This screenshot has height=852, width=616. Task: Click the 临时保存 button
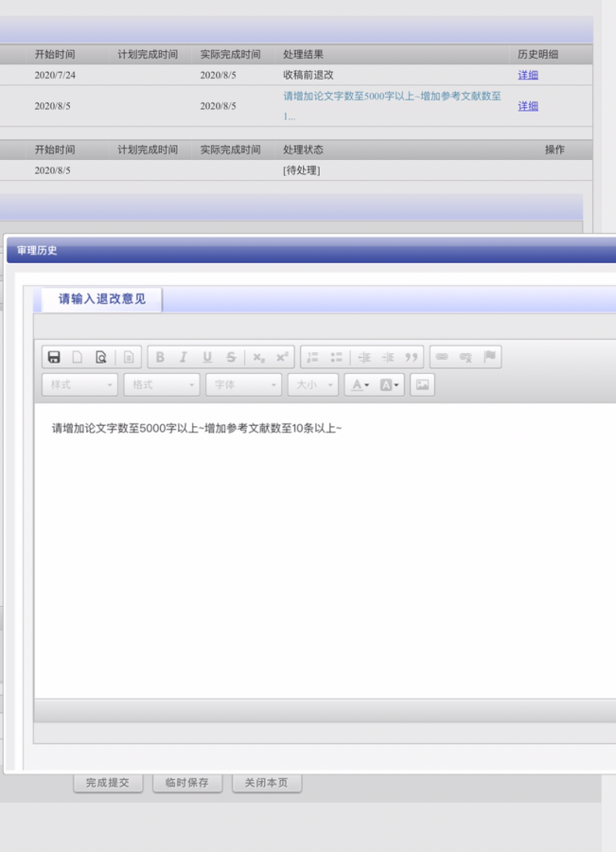(x=187, y=783)
